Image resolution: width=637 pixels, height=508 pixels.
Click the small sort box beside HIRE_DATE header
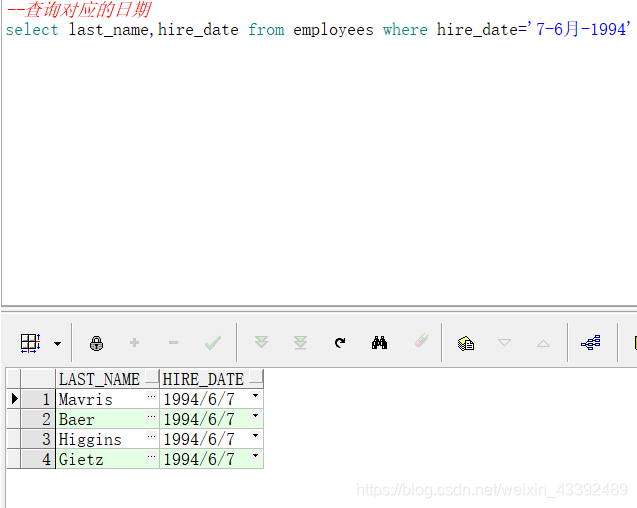tap(256, 376)
